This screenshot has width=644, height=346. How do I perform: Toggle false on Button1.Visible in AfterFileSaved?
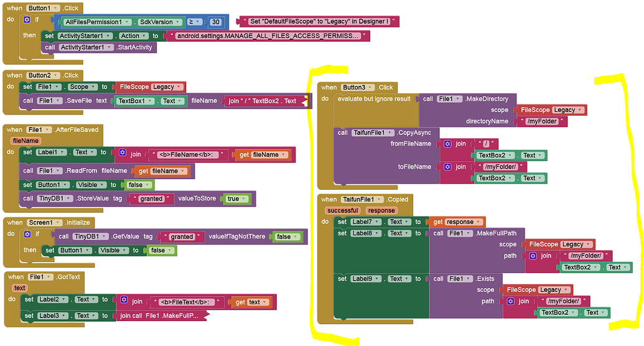click(137, 185)
